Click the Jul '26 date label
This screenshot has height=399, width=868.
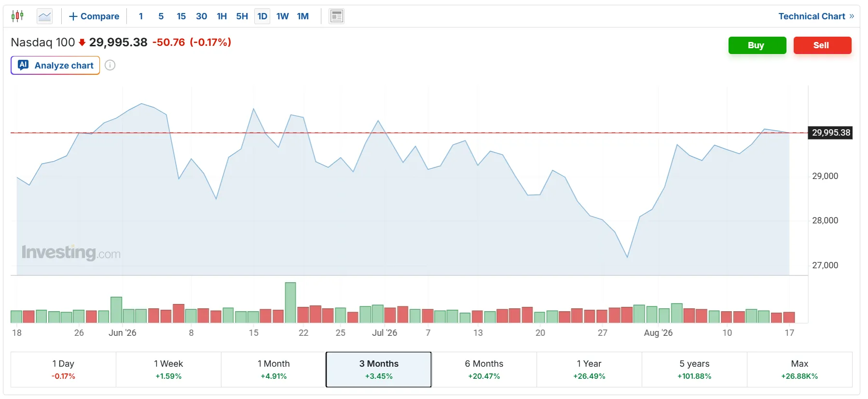(385, 333)
